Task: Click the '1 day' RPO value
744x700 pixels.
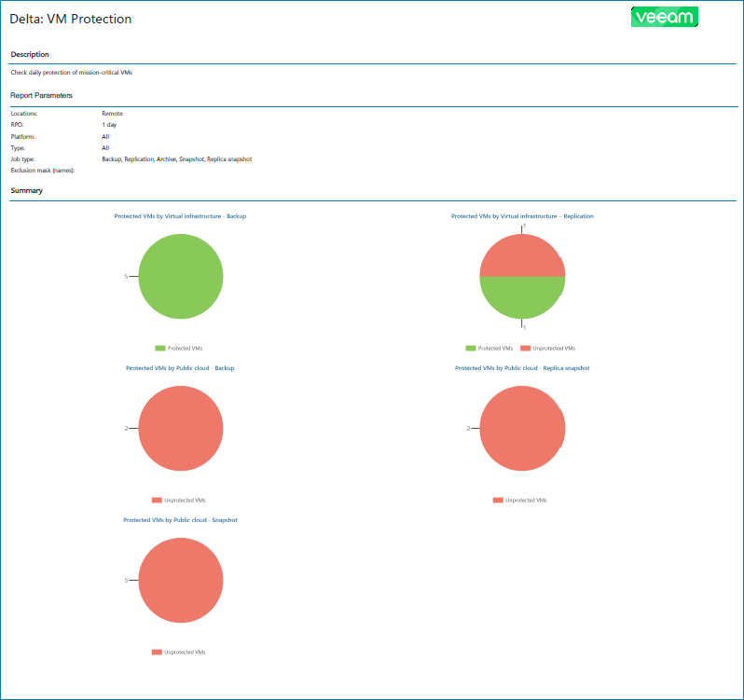Action: tap(109, 125)
